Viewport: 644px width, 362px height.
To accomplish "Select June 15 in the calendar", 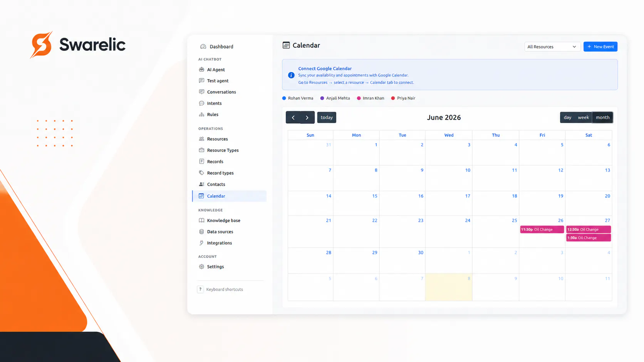I will tap(356, 203).
